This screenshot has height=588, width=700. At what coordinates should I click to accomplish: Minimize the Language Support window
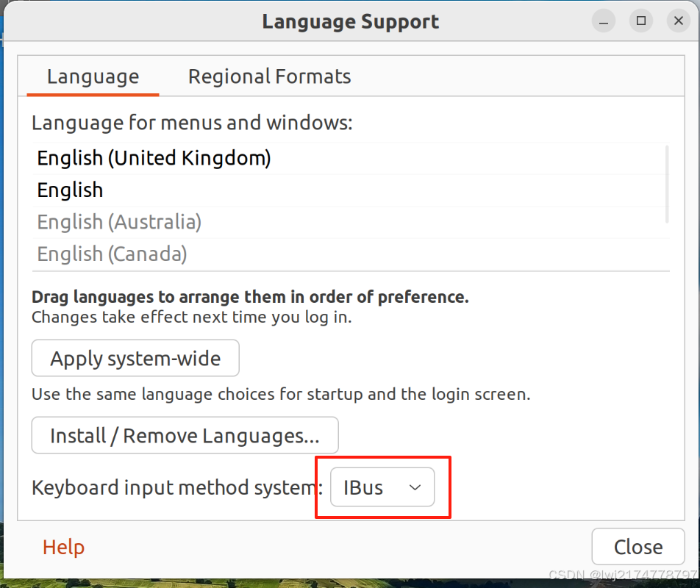pos(604,21)
